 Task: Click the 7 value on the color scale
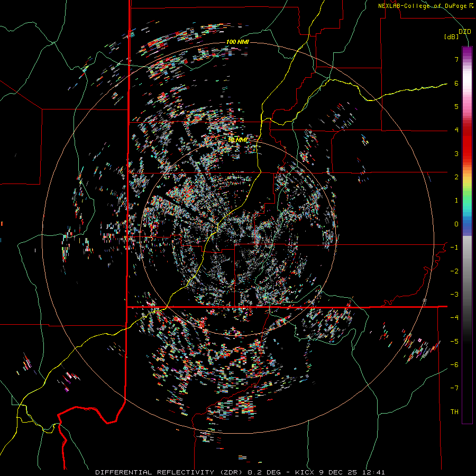point(456,59)
